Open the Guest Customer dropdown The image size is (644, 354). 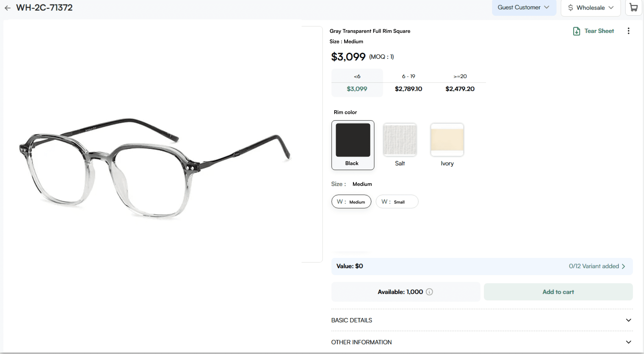524,7
